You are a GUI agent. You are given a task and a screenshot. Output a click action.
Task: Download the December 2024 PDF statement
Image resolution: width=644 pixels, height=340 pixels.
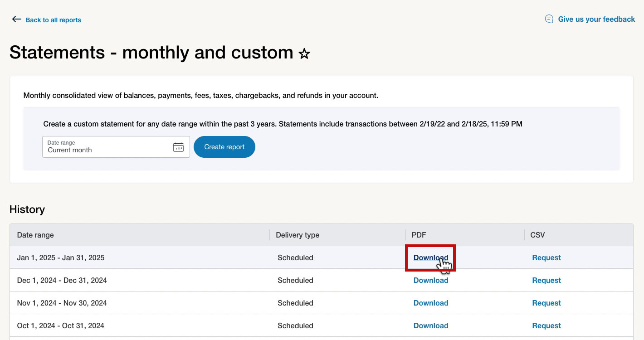tap(430, 280)
